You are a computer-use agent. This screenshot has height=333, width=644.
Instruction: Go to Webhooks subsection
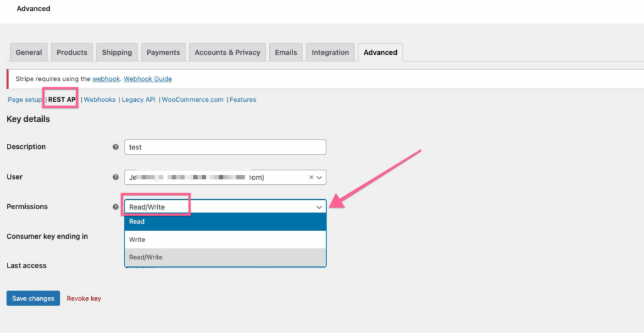[100, 99]
